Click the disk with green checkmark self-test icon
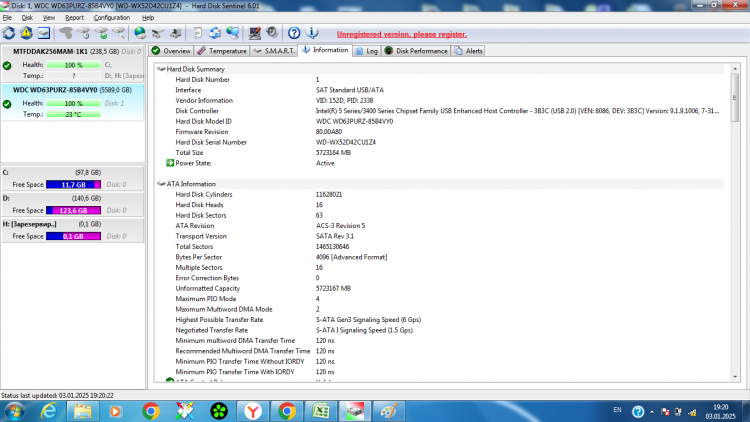 (x=101, y=33)
